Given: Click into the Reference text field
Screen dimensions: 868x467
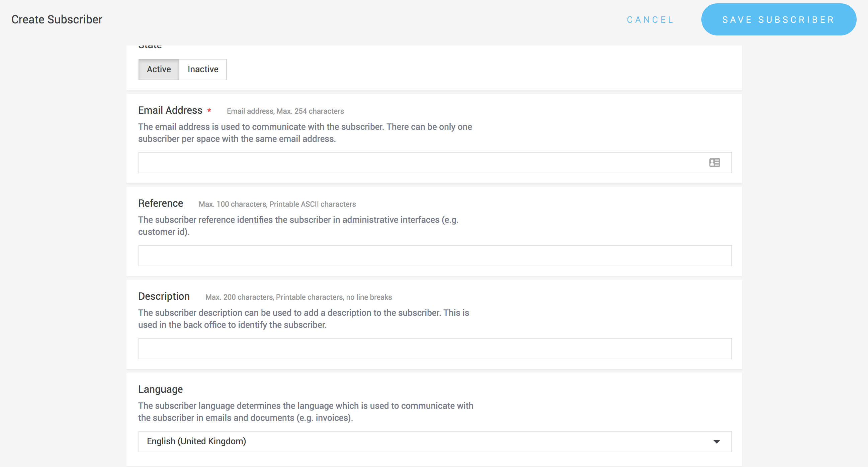Looking at the screenshot, I should tap(435, 256).
